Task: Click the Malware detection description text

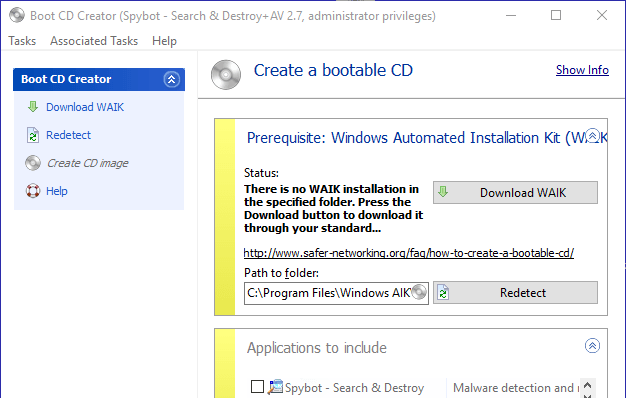Action: click(516, 388)
